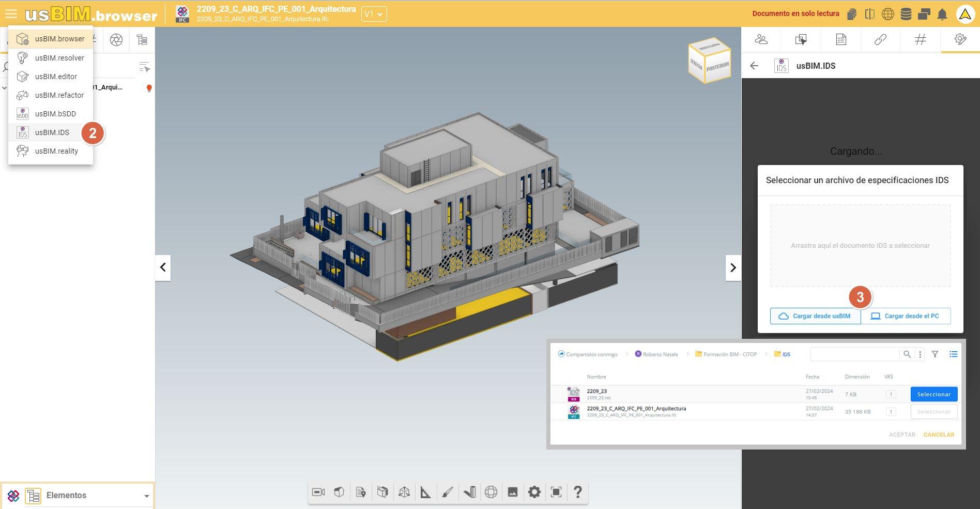Click CANCELAR in the file dialog
The image size is (980, 509).
939,435
